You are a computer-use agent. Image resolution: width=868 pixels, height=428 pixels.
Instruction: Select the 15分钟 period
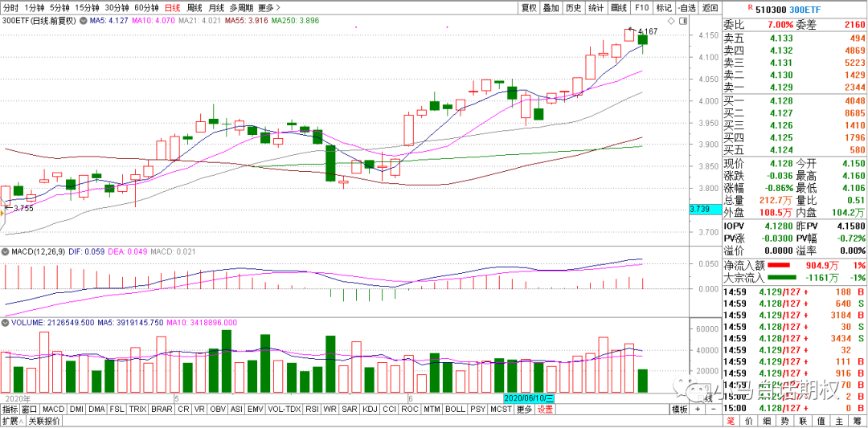[87, 8]
